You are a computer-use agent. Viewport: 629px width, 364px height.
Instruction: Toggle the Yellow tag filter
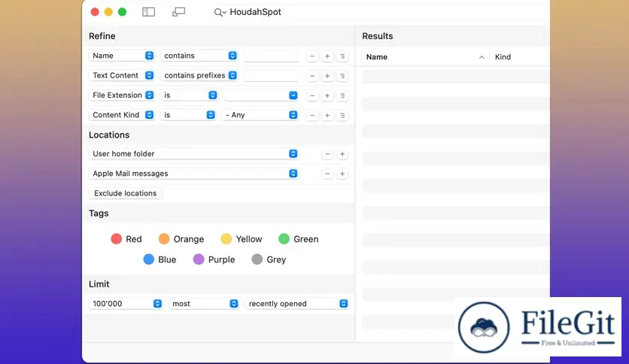pos(241,239)
